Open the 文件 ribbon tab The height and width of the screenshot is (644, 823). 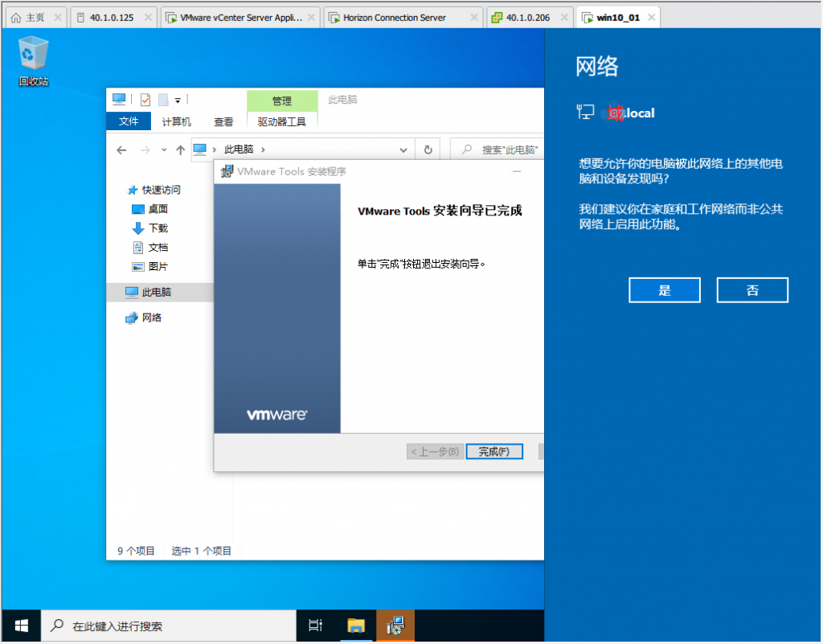[129, 121]
